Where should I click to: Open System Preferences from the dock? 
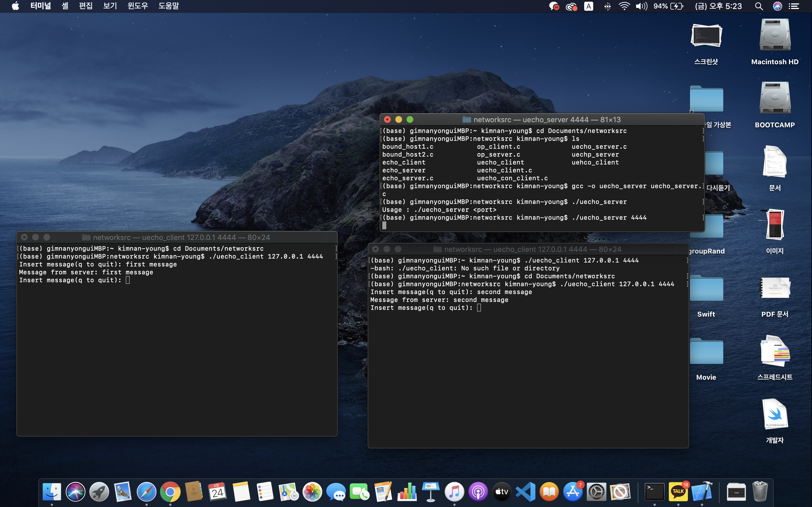(596, 492)
